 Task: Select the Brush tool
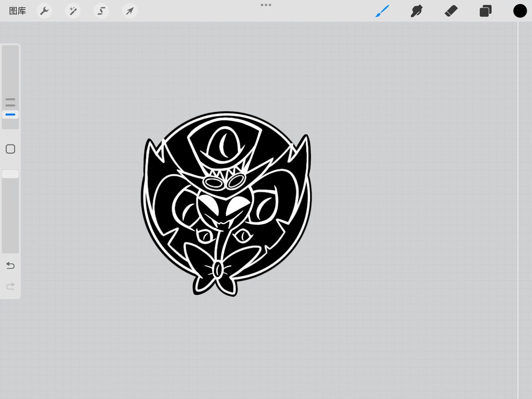pos(382,11)
